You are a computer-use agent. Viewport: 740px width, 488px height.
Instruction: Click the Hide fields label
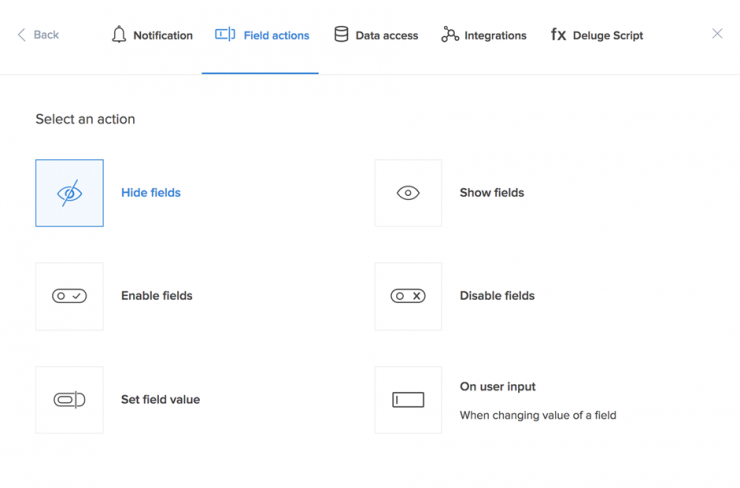pyautogui.click(x=151, y=193)
